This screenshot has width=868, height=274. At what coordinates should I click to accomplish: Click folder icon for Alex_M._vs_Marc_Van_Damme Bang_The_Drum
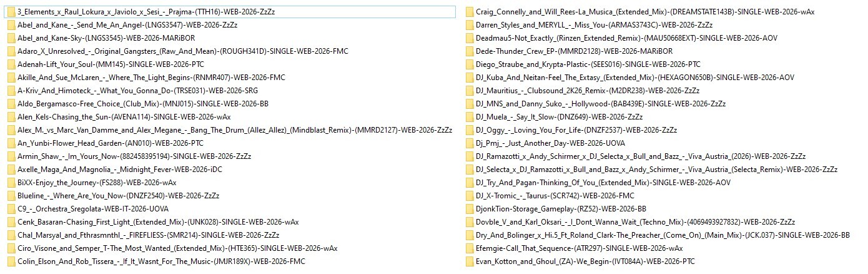[x=11, y=130]
